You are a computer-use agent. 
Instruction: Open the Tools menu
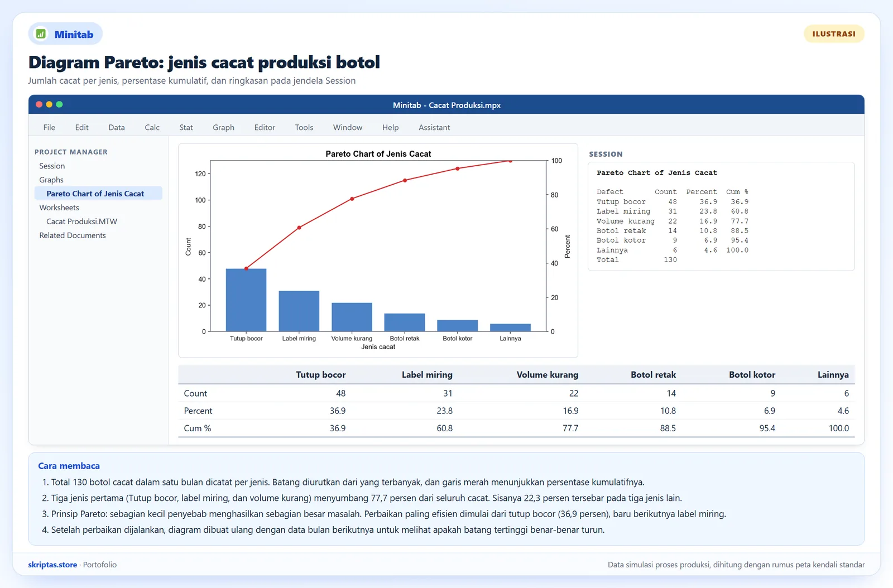(304, 127)
